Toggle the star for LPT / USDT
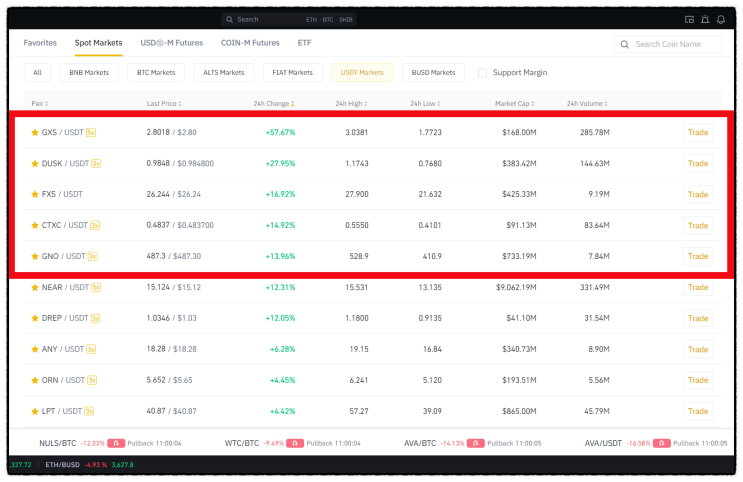The height and width of the screenshot is (482, 743). [35, 411]
